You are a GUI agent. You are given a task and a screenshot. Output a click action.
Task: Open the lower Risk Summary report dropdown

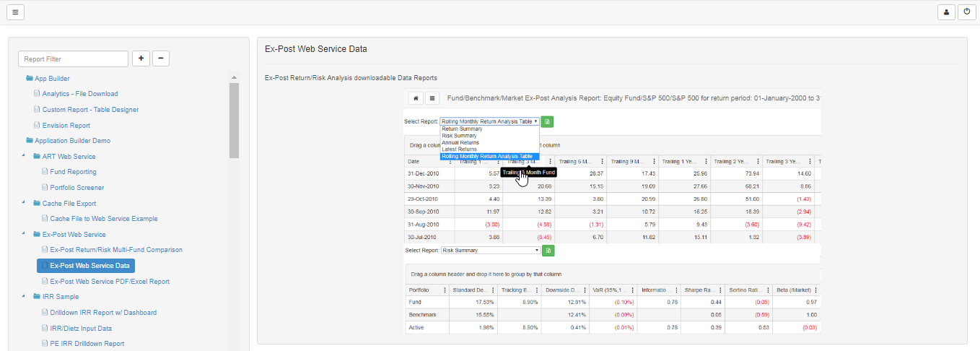490,251
